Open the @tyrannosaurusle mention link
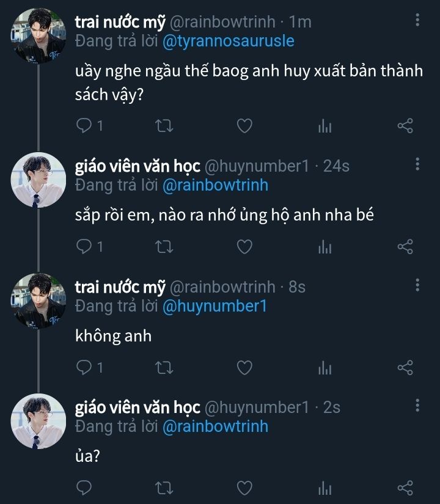The image size is (440, 504). [x=228, y=42]
